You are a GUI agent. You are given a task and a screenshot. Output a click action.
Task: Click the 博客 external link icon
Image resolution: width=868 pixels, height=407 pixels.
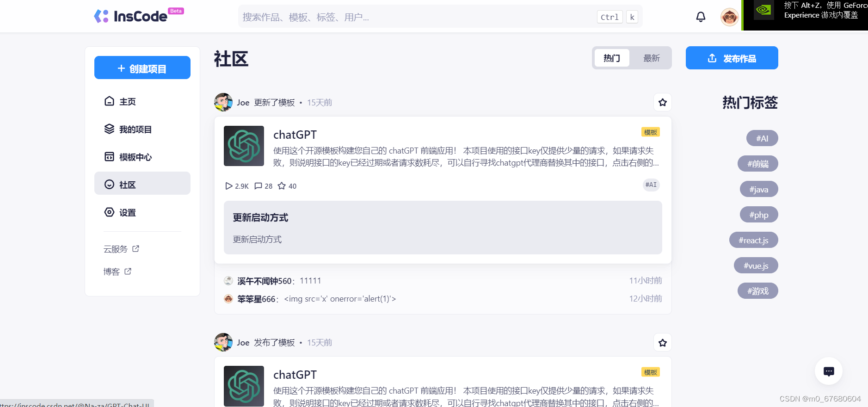coord(128,271)
